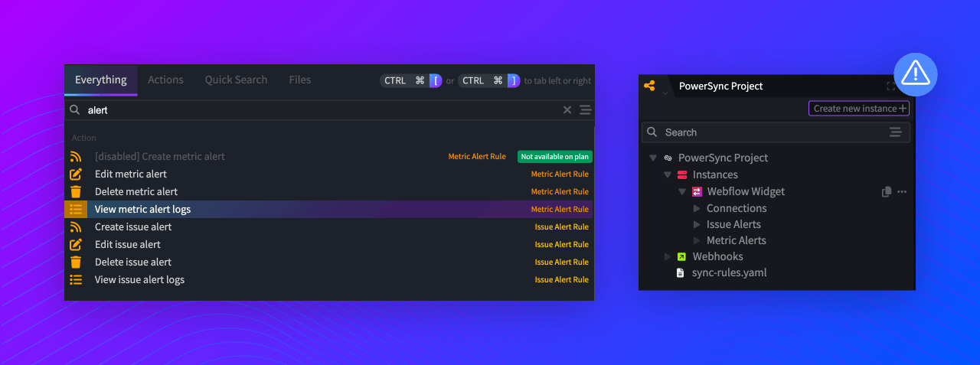Choose Delete metric alert action
Screen dimensions: 980x365
pyautogui.click(x=329, y=191)
